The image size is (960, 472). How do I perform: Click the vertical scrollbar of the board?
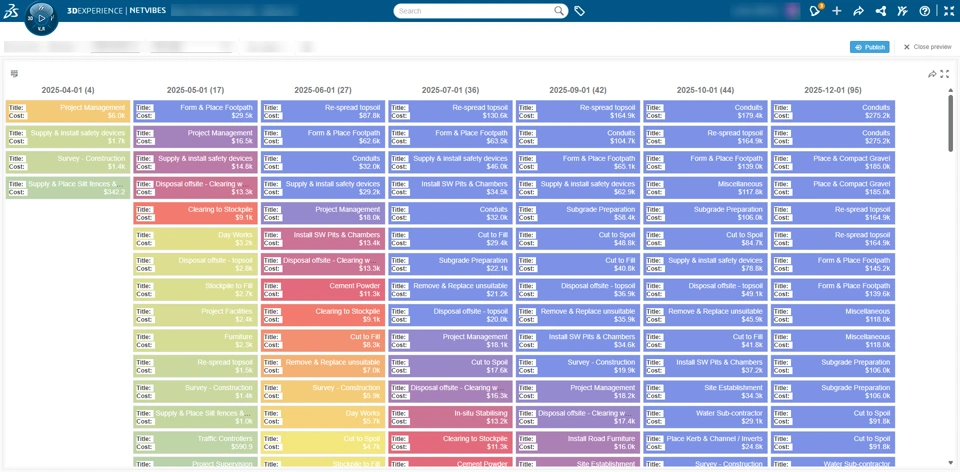click(x=950, y=270)
